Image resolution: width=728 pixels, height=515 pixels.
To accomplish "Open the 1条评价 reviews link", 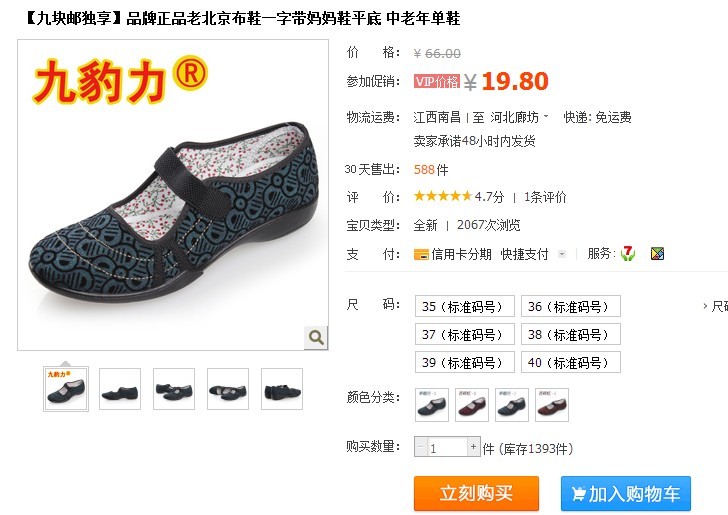I will point(545,197).
